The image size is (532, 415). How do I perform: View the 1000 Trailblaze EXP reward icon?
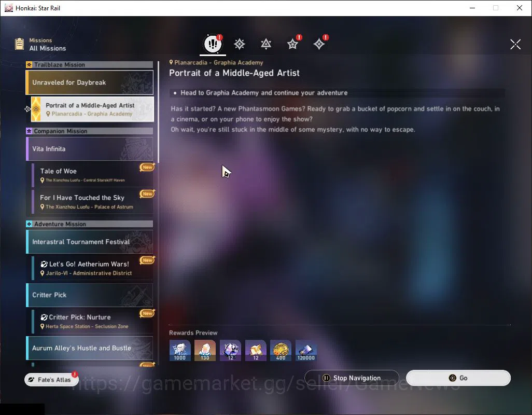click(x=180, y=351)
